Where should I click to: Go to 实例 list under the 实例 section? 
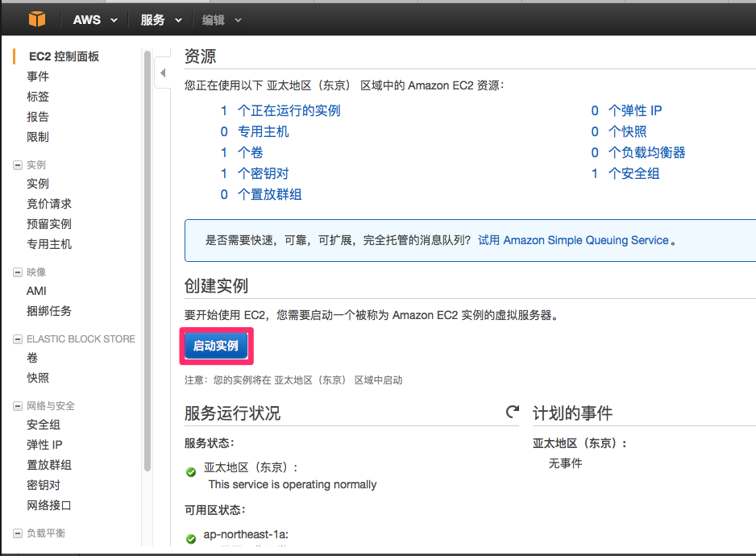(38, 184)
